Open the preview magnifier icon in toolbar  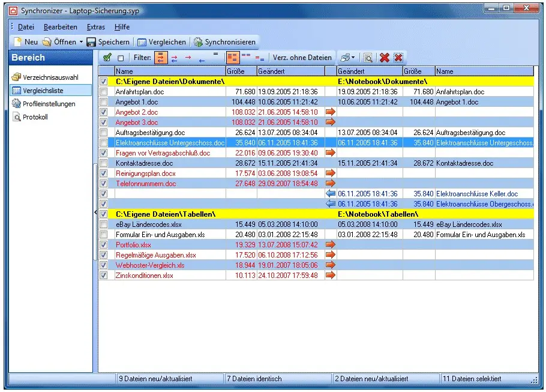click(x=368, y=58)
